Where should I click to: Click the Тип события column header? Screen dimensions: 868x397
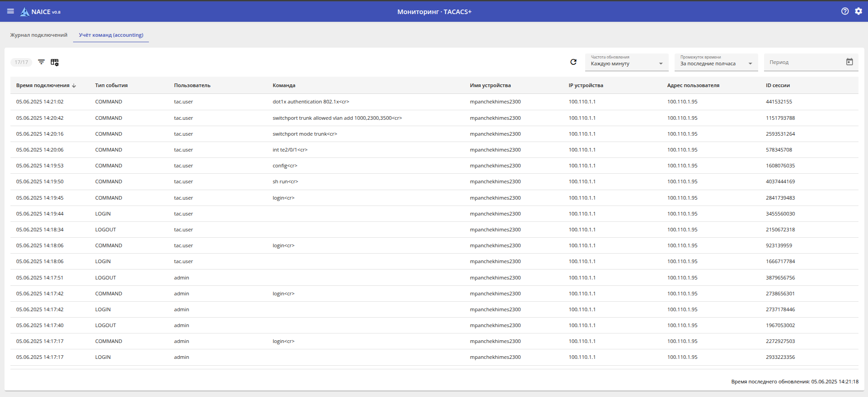click(111, 85)
